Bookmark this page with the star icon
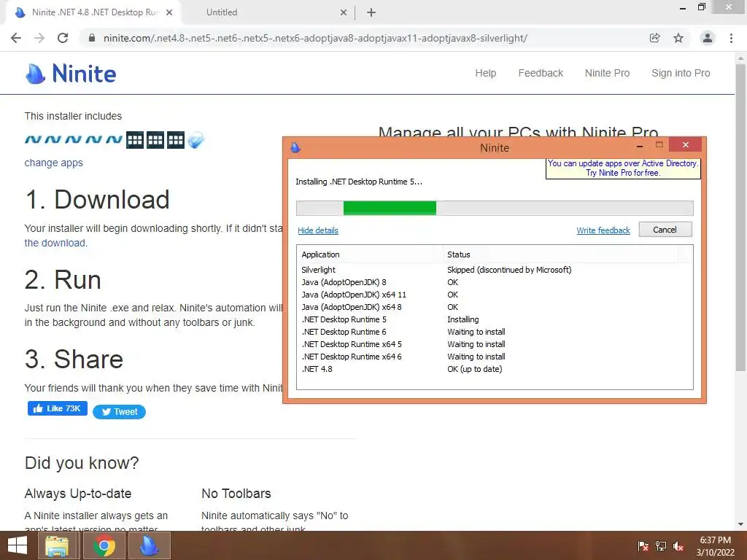 678,38
